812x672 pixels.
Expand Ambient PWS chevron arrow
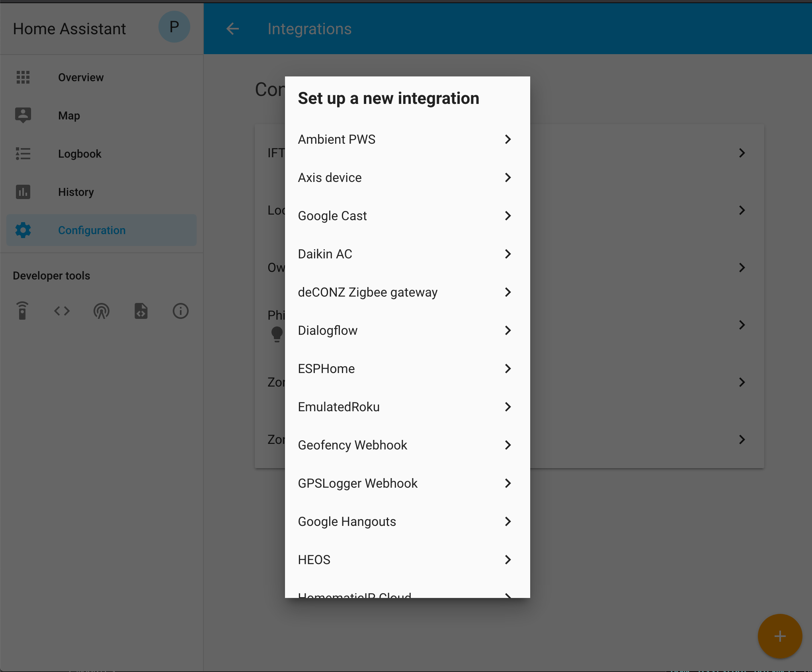[507, 139]
